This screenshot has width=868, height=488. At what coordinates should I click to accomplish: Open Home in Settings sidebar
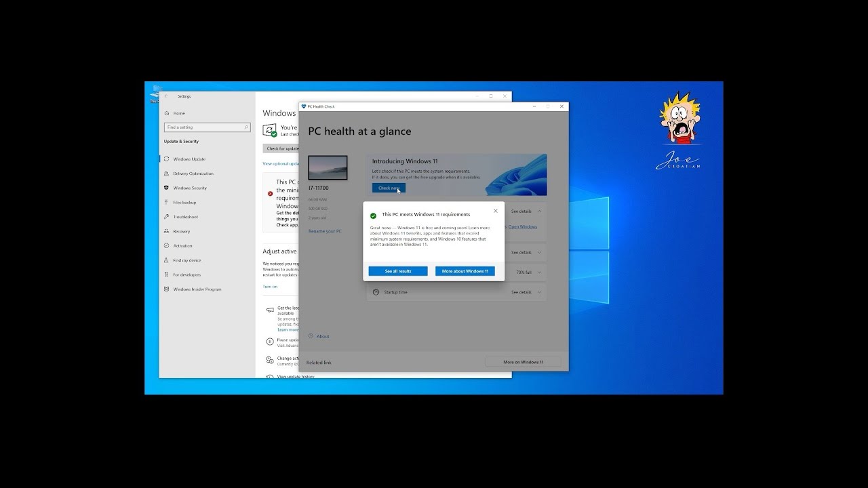click(x=179, y=113)
